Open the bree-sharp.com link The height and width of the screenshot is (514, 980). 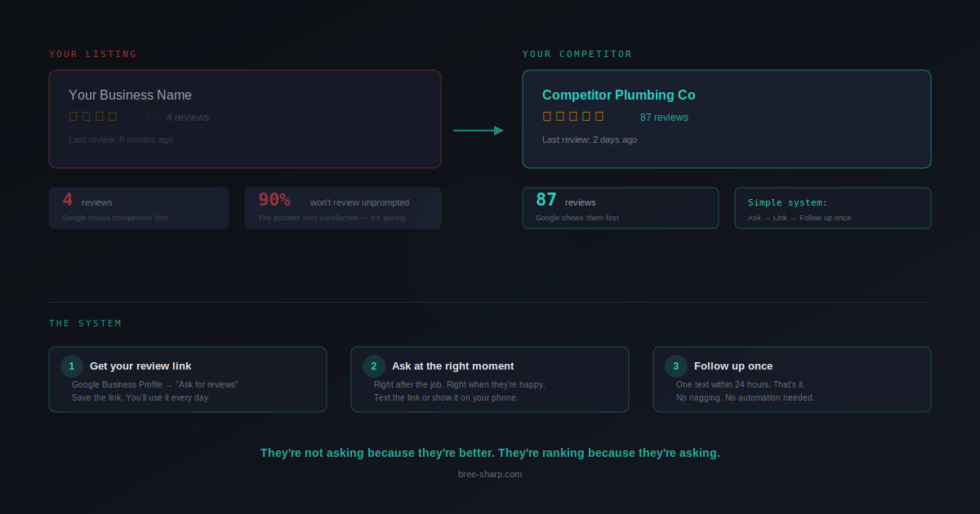[x=490, y=474]
